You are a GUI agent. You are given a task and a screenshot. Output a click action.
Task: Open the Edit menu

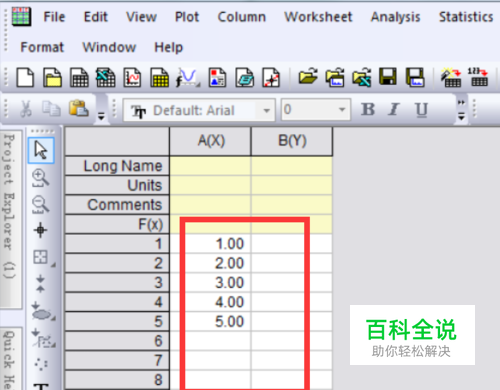pyautogui.click(x=96, y=17)
